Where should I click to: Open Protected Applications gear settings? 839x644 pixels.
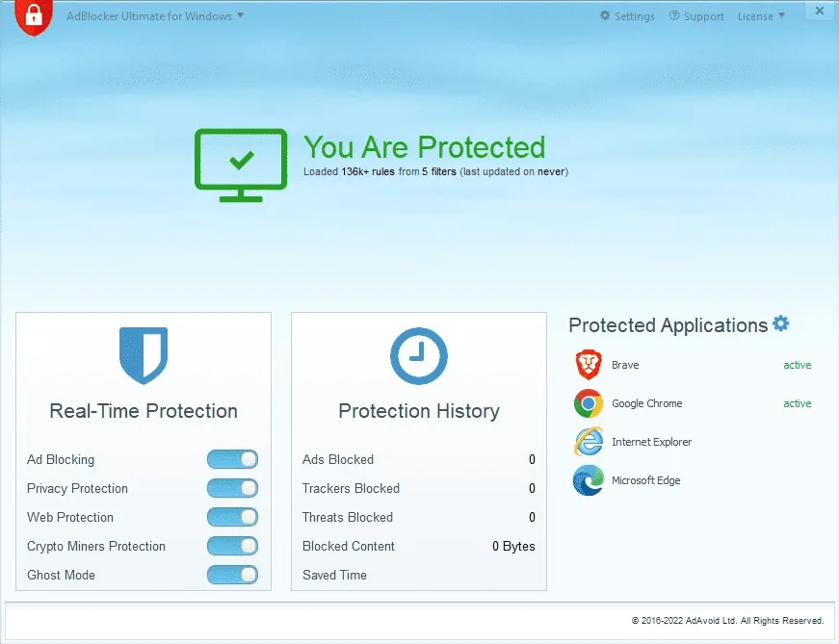[x=780, y=323]
